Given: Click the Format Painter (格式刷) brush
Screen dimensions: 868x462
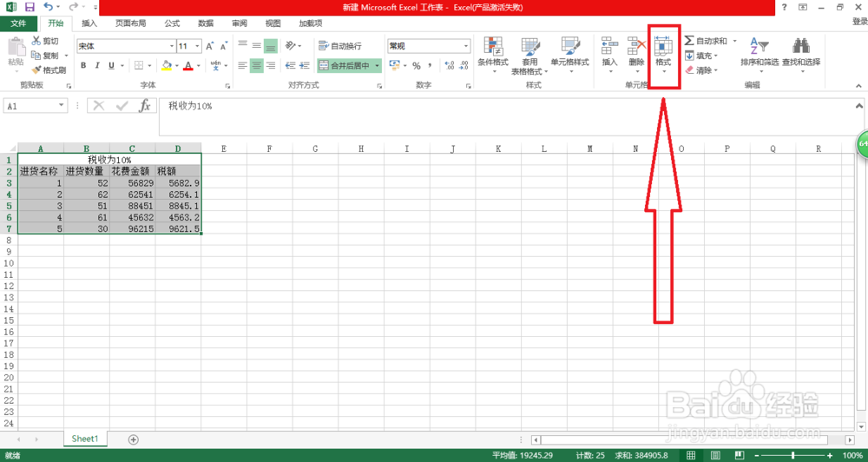Looking at the screenshot, I should click(36, 70).
